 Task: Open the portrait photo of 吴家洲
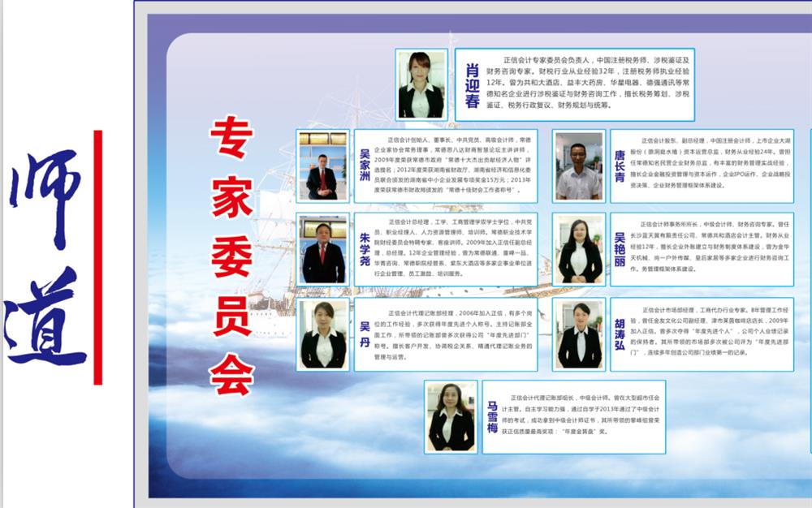click(x=322, y=166)
